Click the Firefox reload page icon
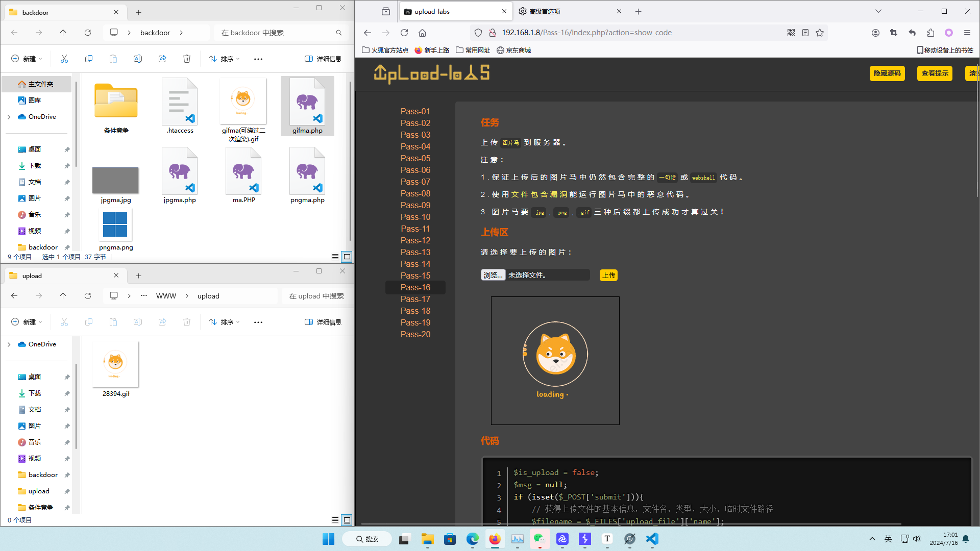The height and width of the screenshot is (551, 980). tap(404, 33)
